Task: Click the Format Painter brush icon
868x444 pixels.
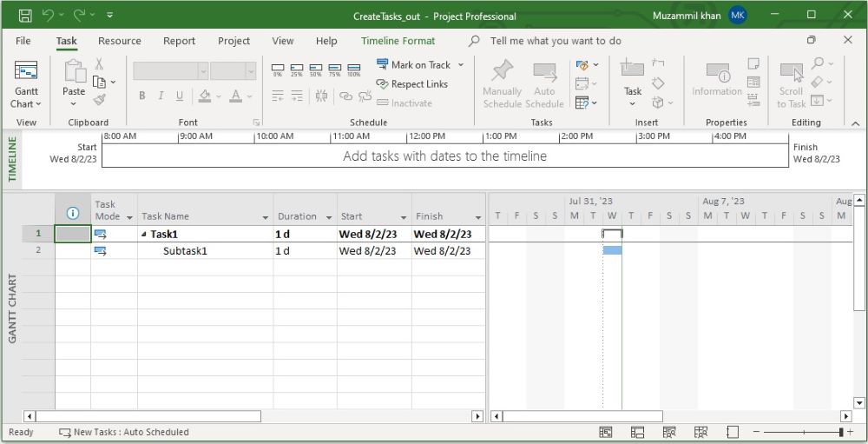Action: (x=99, y=100)
